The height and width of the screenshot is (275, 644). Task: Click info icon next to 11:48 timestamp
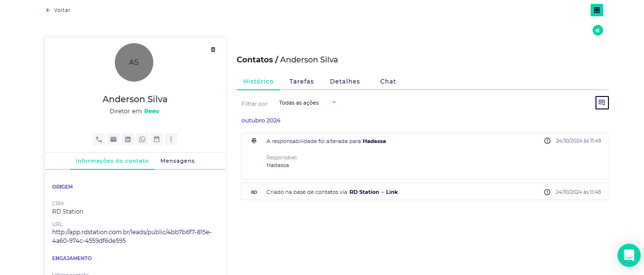coord(547,192)
